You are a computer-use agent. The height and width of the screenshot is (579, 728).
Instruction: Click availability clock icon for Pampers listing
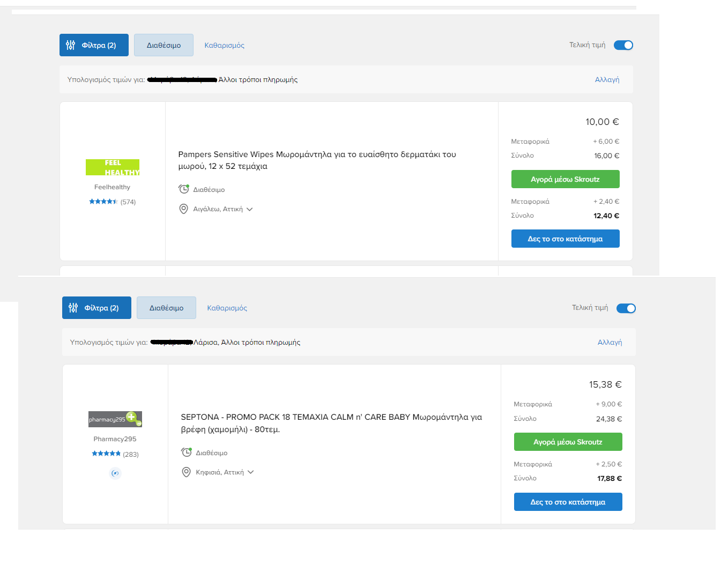point(184,189)
